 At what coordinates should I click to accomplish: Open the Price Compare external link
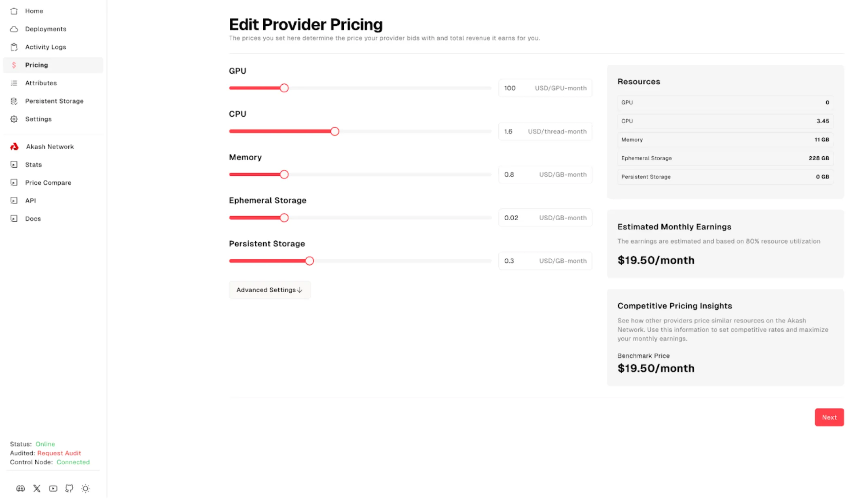click(48, 183)
